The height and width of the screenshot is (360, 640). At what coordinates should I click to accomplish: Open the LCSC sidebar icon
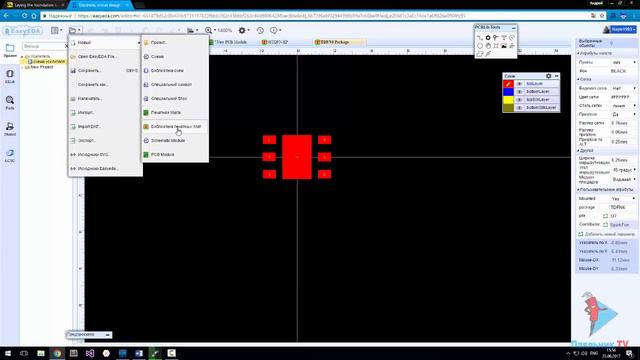click(10, 156)
